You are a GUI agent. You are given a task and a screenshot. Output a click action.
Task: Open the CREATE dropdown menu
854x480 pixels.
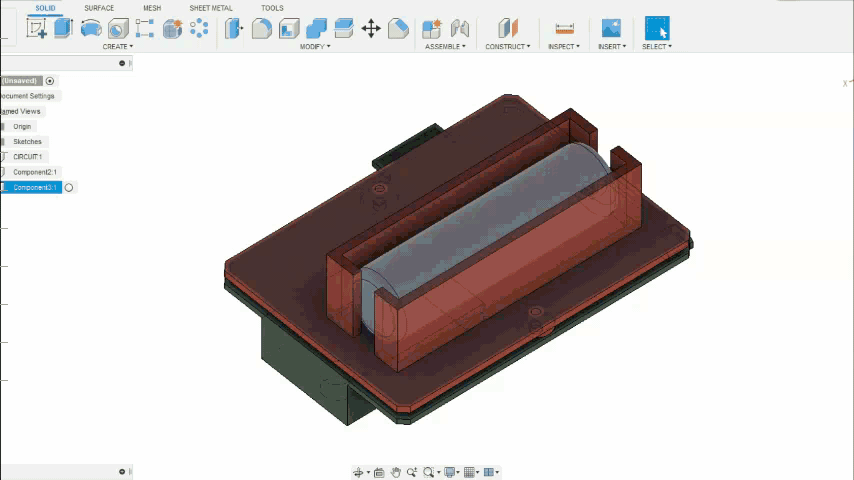coord(118,47)
